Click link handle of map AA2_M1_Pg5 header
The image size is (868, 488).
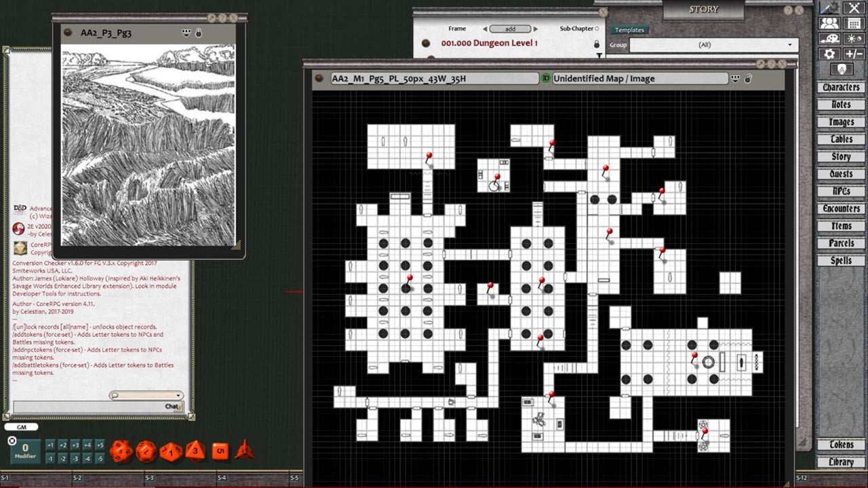(x=319, y=79)
